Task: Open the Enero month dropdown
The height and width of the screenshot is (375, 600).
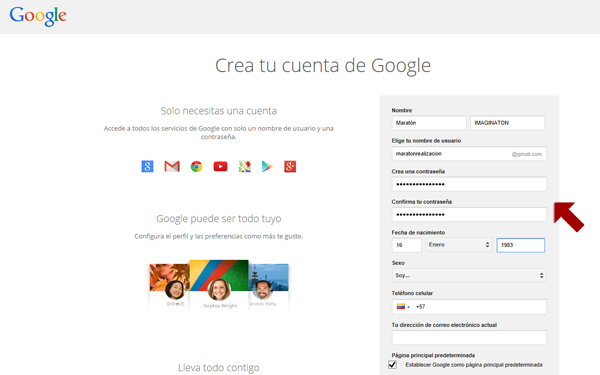Action: click(x=458, y=245)
